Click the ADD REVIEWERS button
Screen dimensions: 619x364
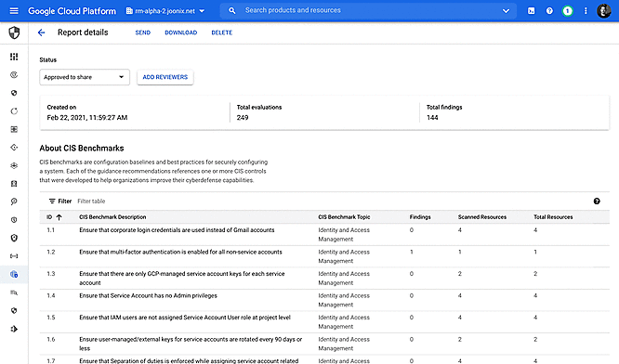coord(165,77)
